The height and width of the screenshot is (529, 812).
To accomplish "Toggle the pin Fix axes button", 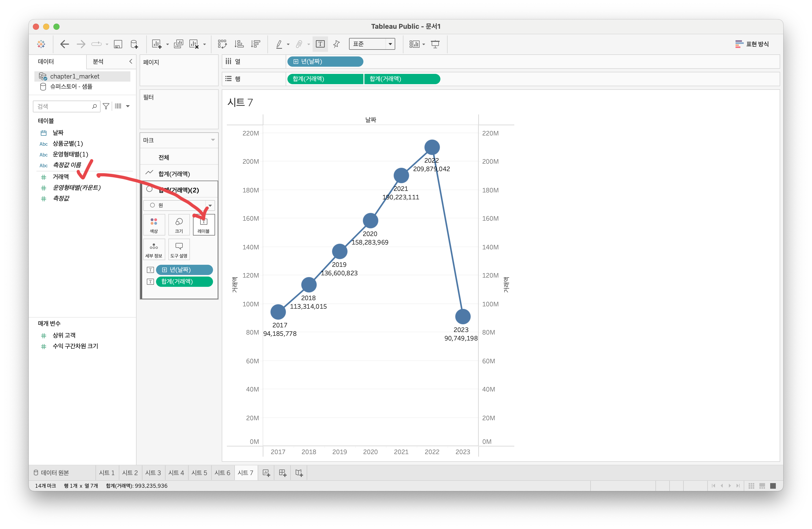I will coord(336,44).
